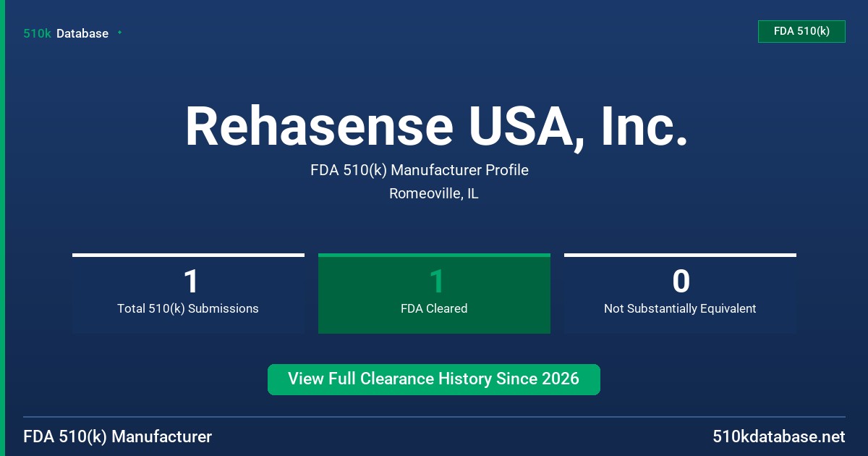The width and height of the screenshot is (868, 456).
Task: Click the 510k Database logo text
Action: click(66, 33)
